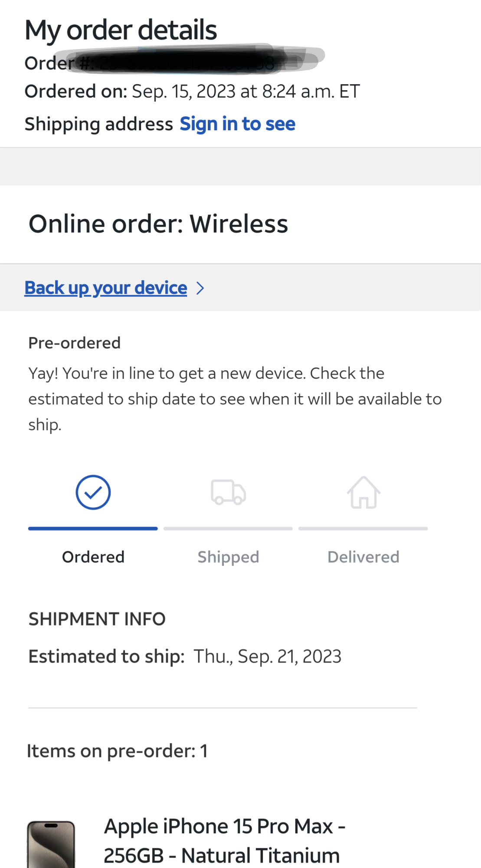Click the chevron beside Back up your device

coord(200,288)
